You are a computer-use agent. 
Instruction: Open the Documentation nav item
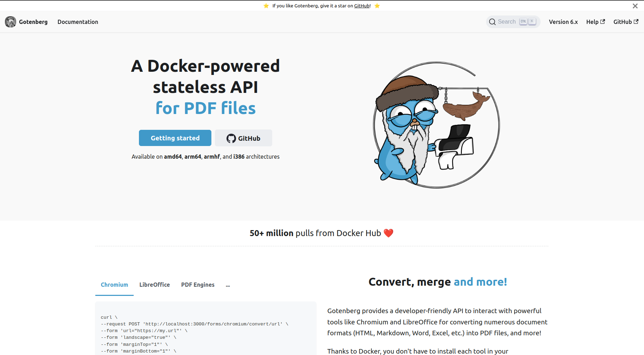click(x=78, y=22)
